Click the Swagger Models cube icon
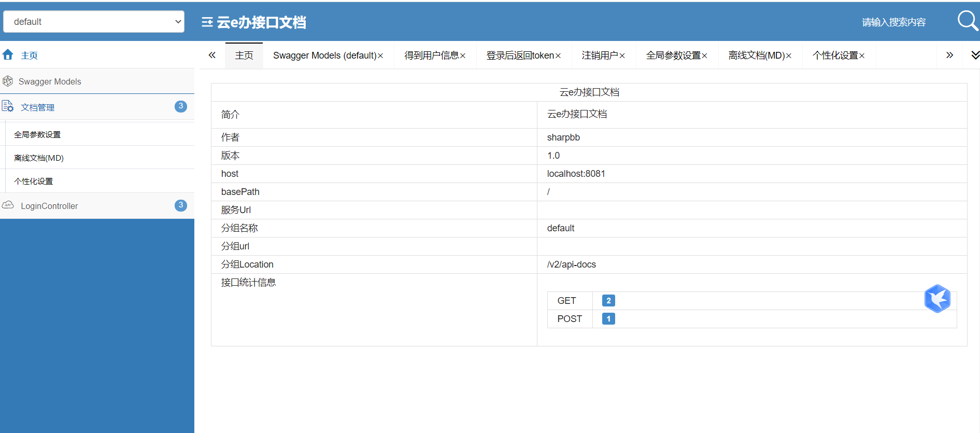This screenshot has width=980, height=433. click(8, 81)
